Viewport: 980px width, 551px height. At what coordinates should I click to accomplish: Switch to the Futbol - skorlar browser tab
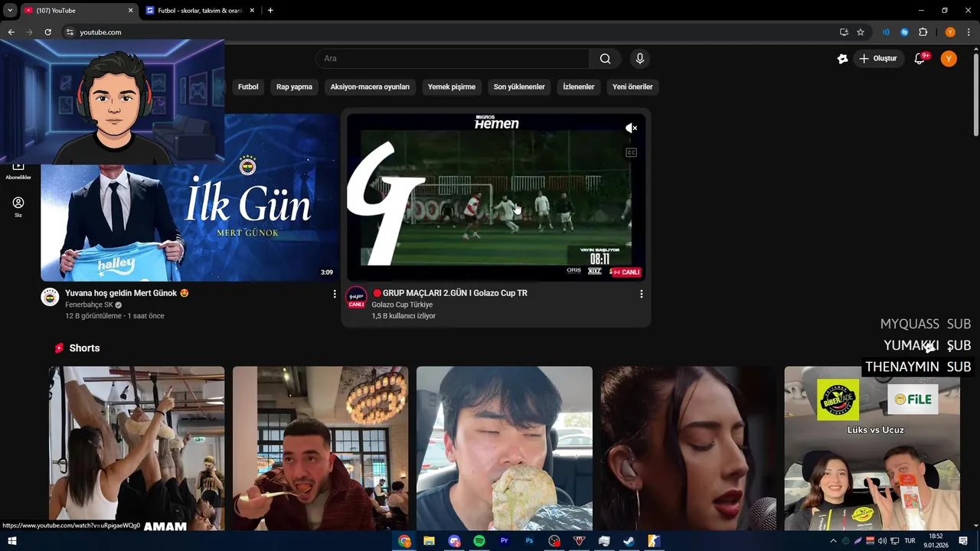click(201, 11)
